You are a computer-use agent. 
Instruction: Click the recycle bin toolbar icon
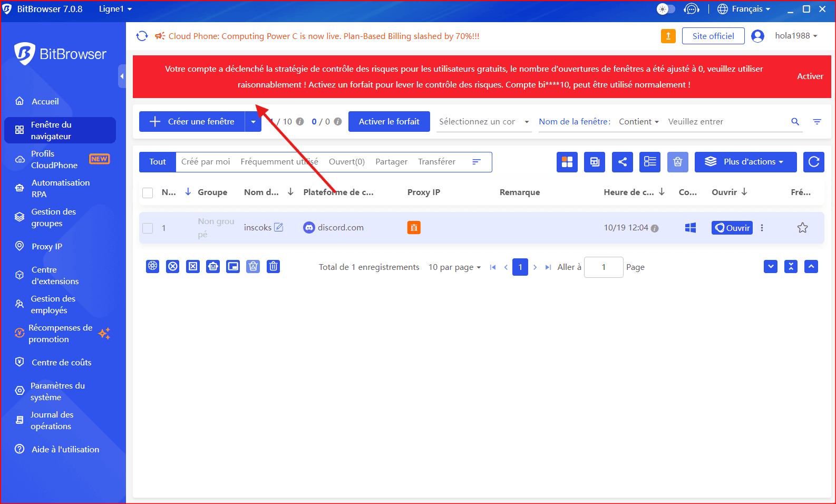coord(678,162)
